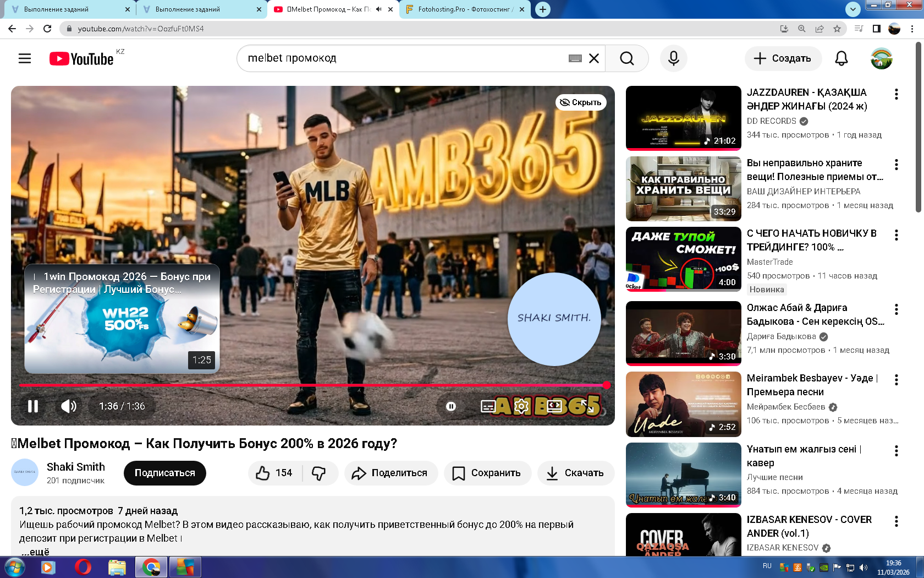
Task: Install app icon in the address bar
Action: coord(784,29)
